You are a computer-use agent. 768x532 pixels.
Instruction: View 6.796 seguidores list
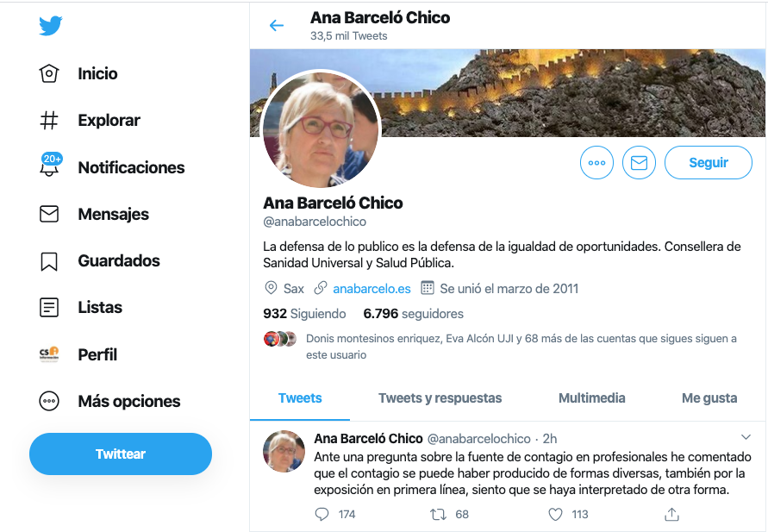pos(414,314)
